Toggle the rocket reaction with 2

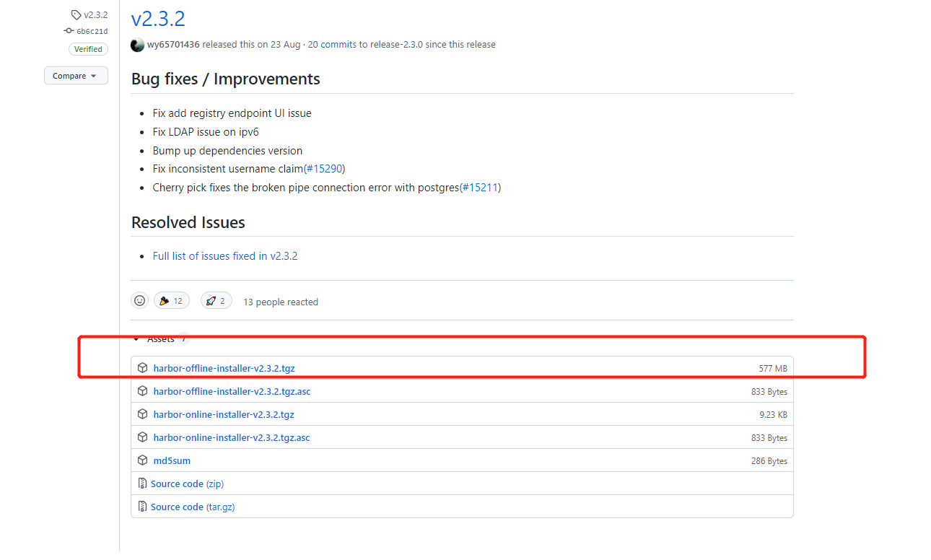(x=217, y=301)
